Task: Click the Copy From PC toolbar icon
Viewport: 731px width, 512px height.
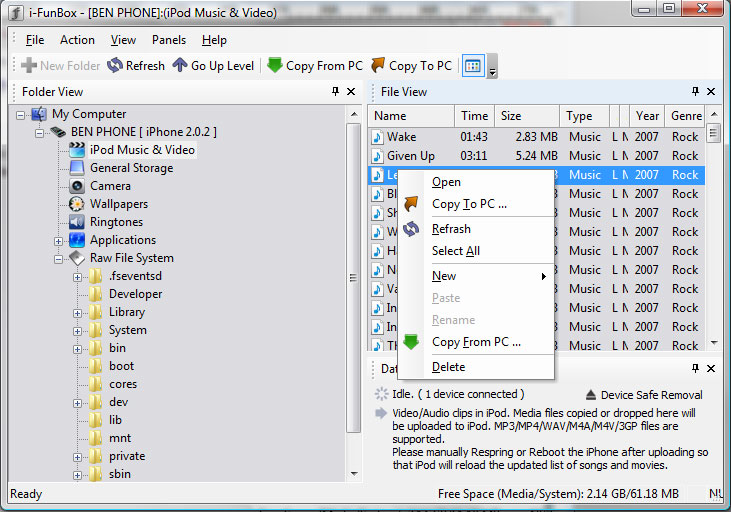Action: (x=275, y=66)
